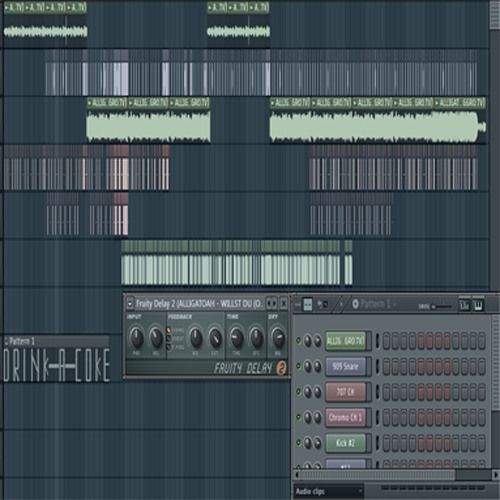Click the pan knob of 909 Snare channel
500x500 pixels.
click(308, 366)
